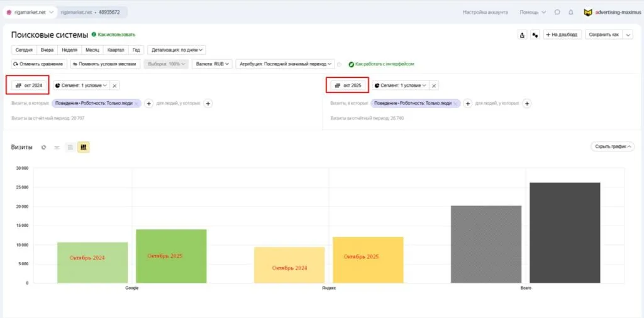Image resolution: width=644 pixels, height=318 pixels.
Task: Click the two-dots compare icon beside export
Action: point(535,35)
